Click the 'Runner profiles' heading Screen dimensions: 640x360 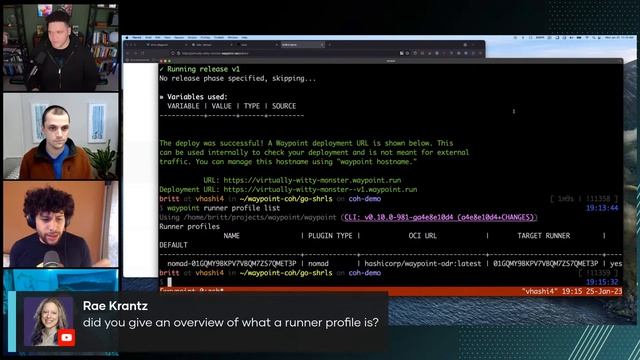pos(189,227)
